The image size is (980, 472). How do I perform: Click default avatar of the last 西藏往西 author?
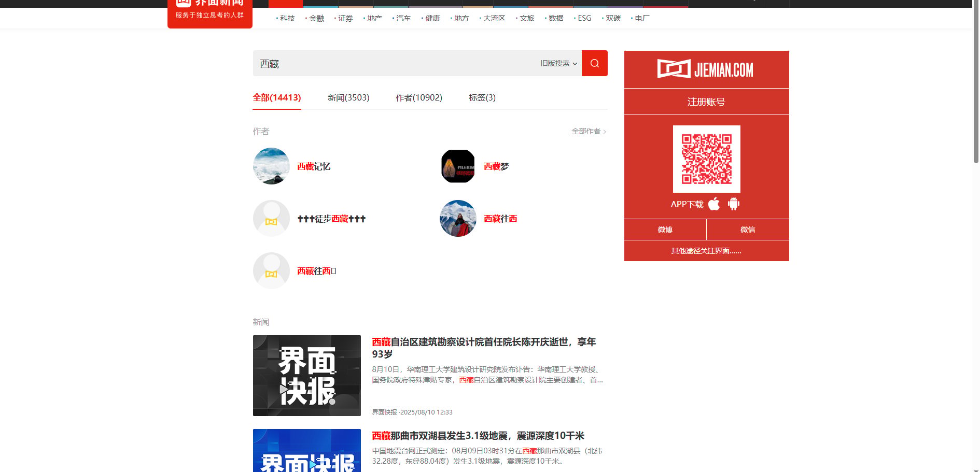coord(271,271)
